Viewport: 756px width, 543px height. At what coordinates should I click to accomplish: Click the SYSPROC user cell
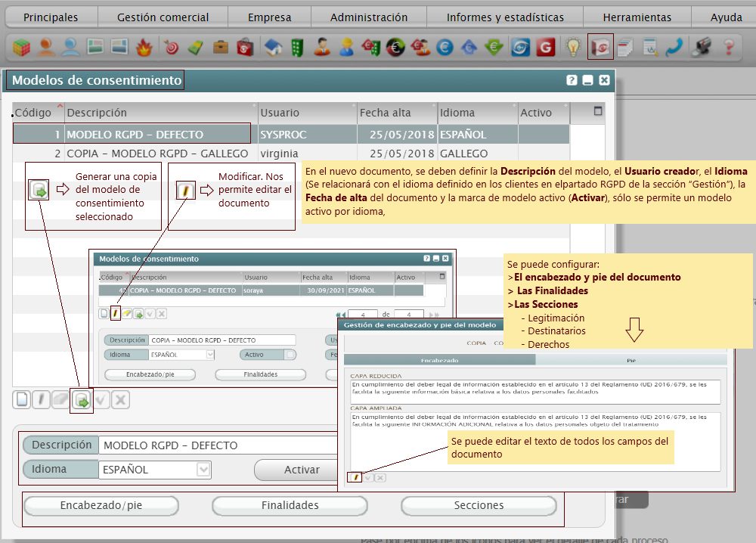click(x=308, y=134)
